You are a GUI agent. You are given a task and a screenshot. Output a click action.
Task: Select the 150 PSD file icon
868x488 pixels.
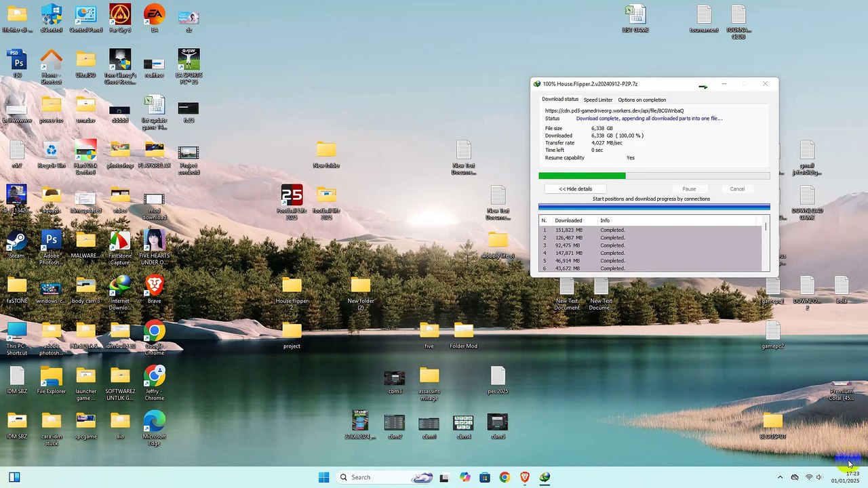click(16, 64)
